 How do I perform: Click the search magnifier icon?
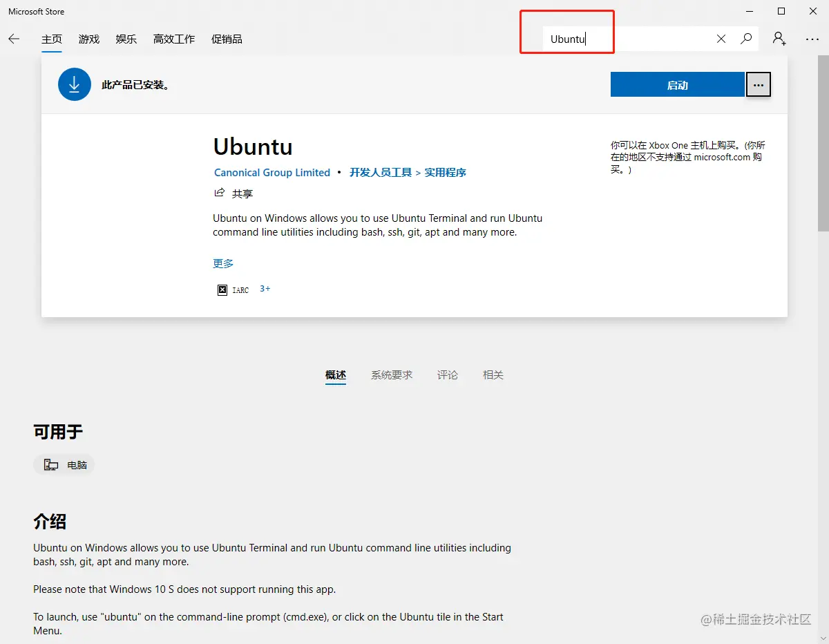coord(746,39)
